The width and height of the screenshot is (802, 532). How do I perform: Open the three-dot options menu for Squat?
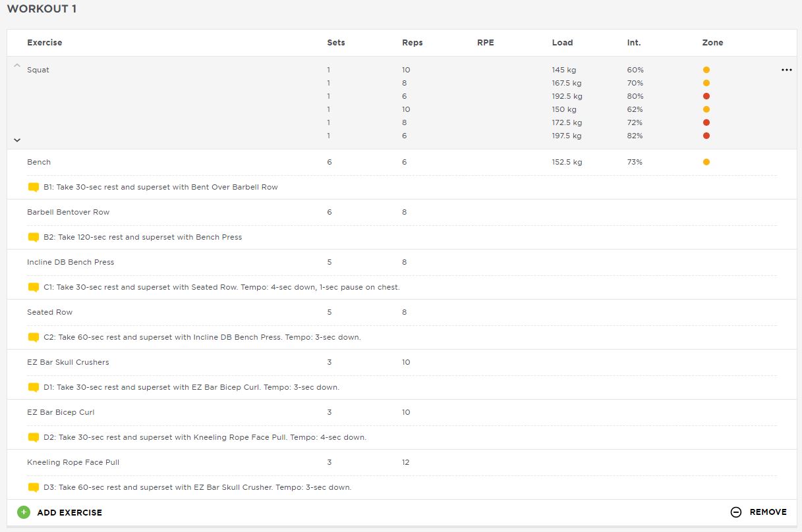coord(786,70)
